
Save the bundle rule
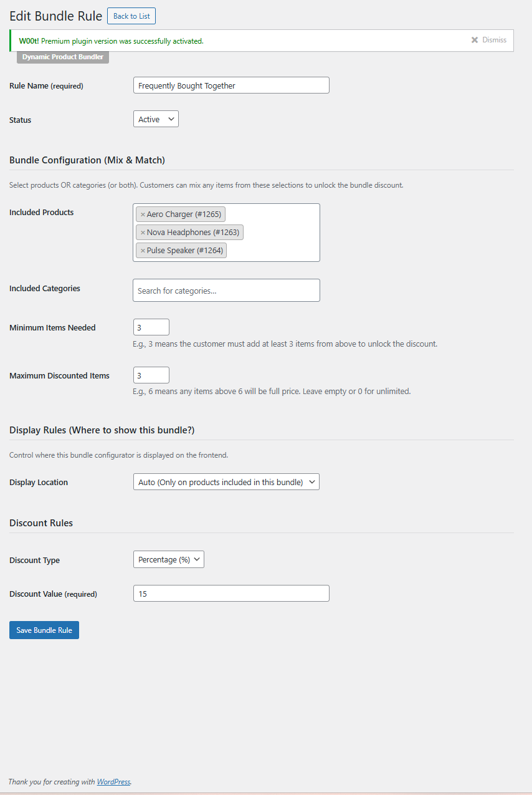click(44, 630)
